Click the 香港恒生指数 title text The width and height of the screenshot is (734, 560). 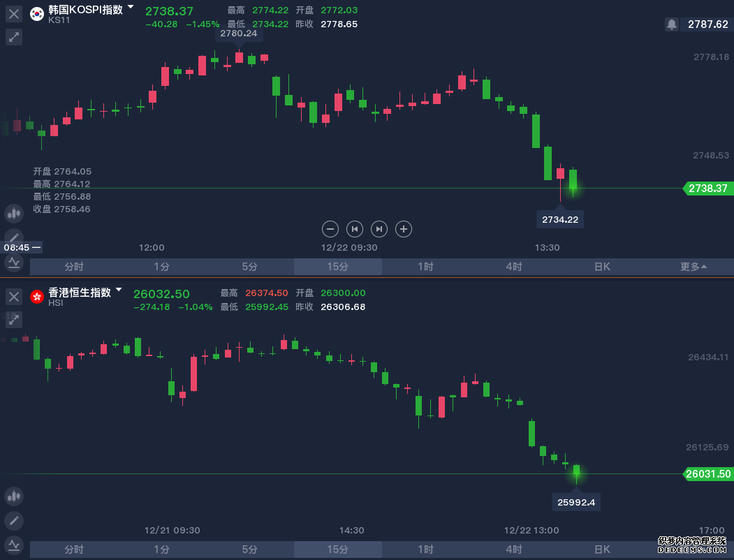click(80, 293)
